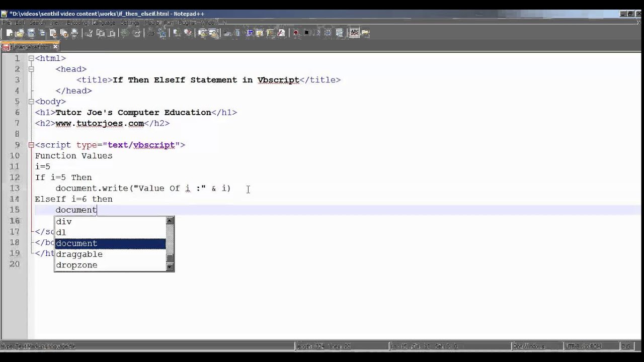Collapse the head fold marker on line 2

[x=31, y=69]
